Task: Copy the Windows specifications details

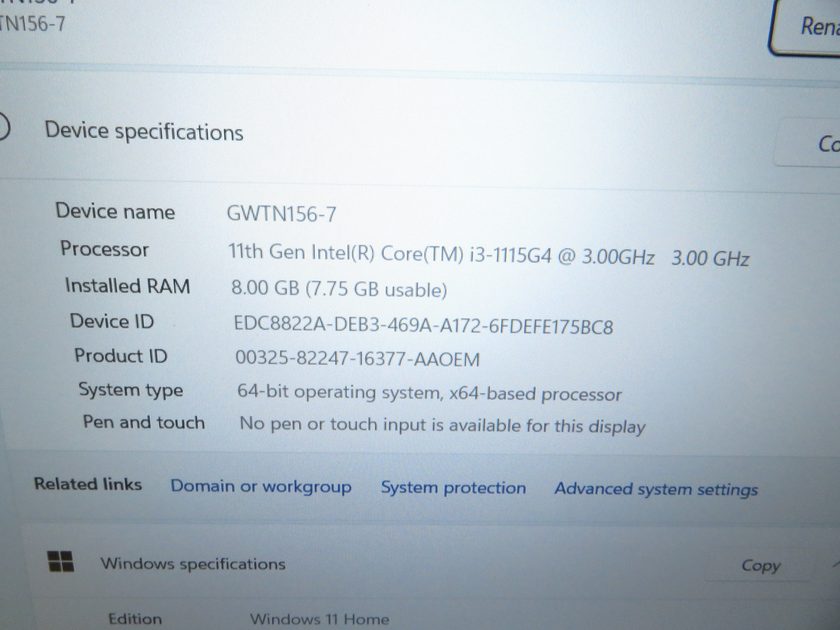Action: [760, 566]
